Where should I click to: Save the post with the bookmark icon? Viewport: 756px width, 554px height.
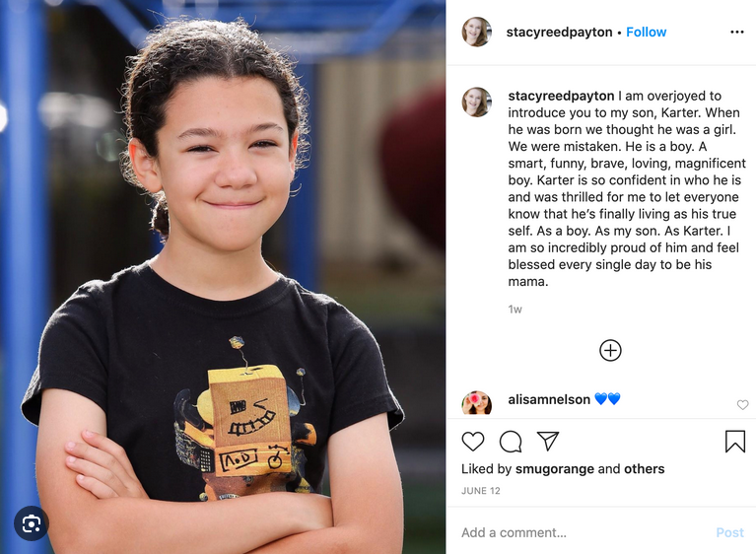pos(734,442)
